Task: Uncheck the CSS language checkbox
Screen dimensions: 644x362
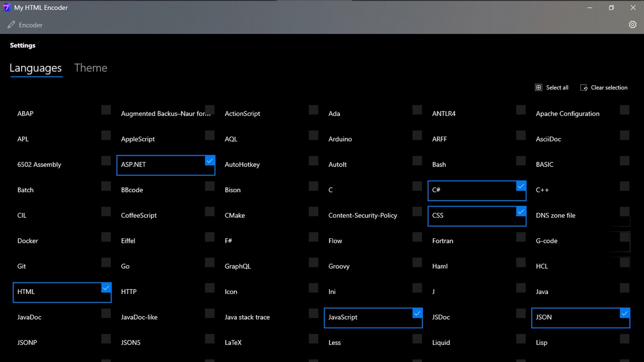Action: coord(521,211)
